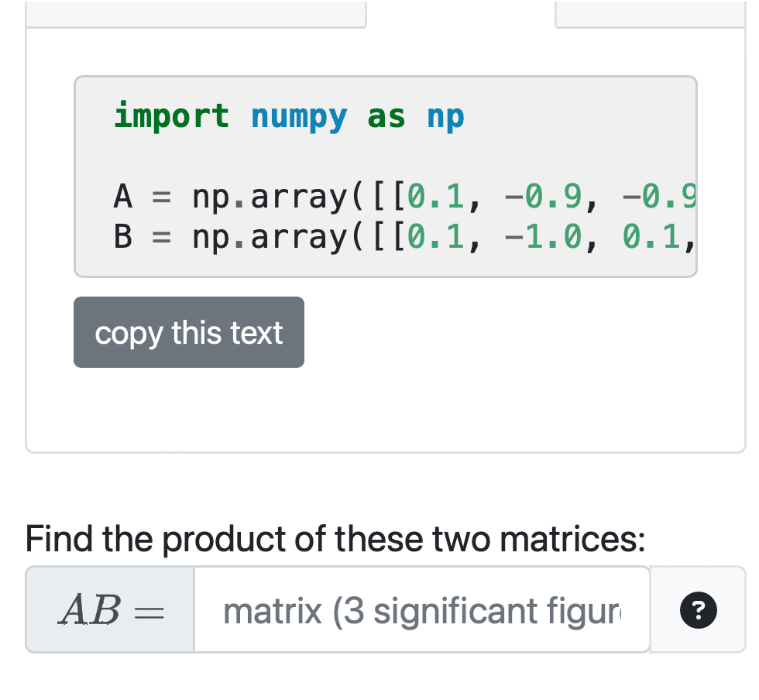Click the 'AB =' label box
This screenshot has height=700, width=759.
pos(109,610)
